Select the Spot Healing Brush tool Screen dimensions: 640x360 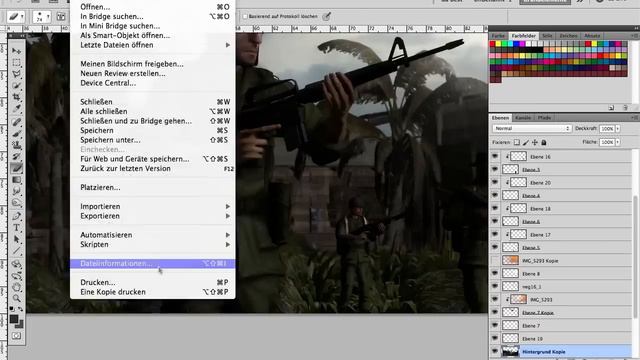[16, 122]
